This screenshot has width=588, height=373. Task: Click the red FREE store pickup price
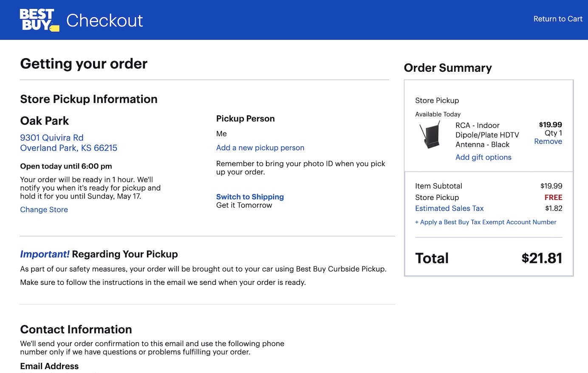tap(553, 197)
